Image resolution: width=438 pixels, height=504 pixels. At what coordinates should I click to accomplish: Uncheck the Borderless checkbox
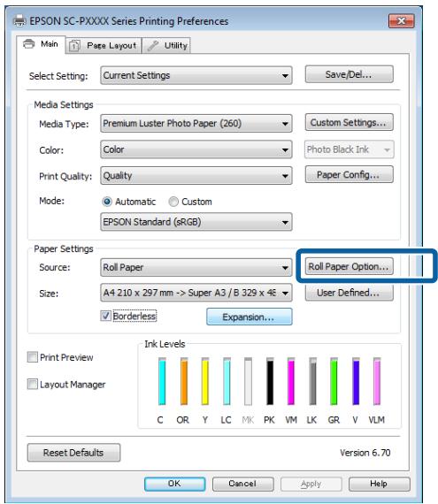tap(106, 316)
